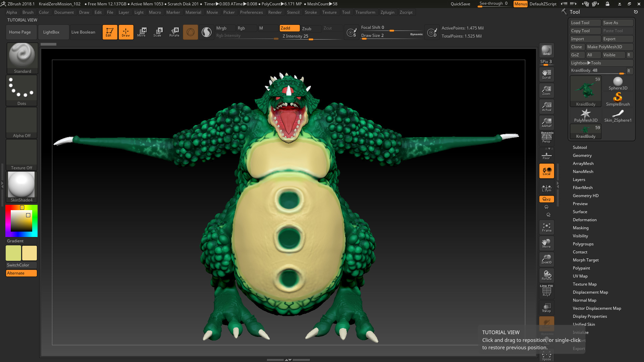Select the KraidBody large thumbnail
644x362 pixels.
pos(586,92)
